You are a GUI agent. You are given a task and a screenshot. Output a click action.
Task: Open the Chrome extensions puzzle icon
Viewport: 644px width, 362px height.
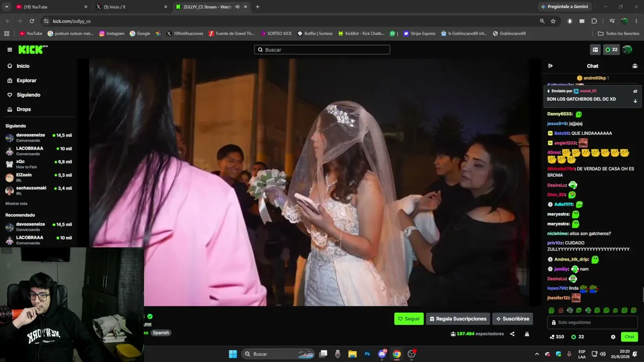point(594,21)
